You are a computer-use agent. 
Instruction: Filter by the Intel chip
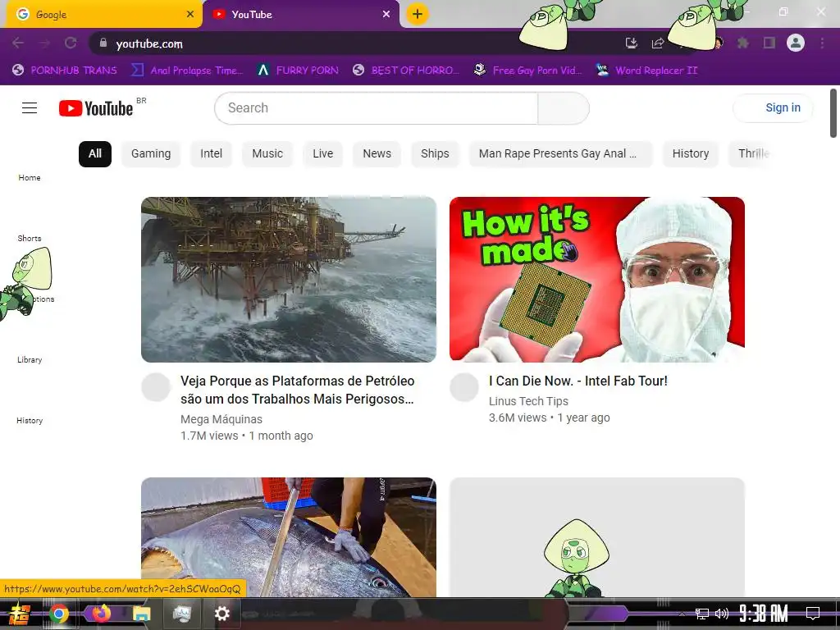pos(211,153)
